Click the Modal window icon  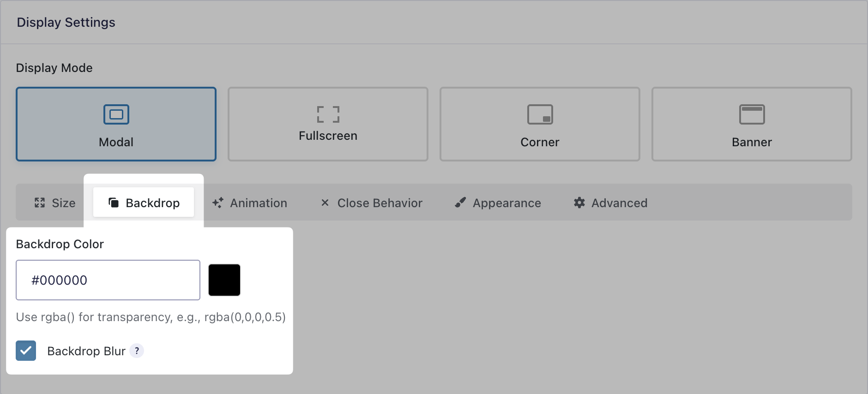pyautogui.click(x=116, y=114)
